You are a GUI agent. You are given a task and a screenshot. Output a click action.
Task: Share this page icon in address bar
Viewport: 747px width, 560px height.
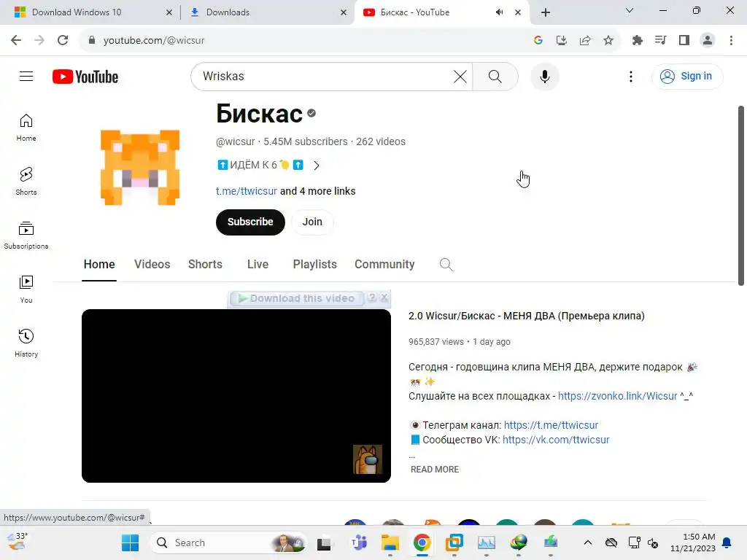click(x=585, y=40)
